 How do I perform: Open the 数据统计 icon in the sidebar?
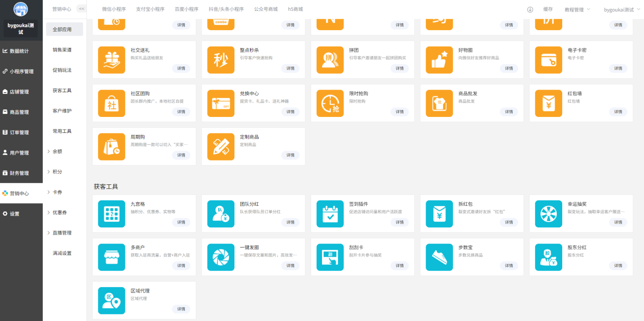21,51
